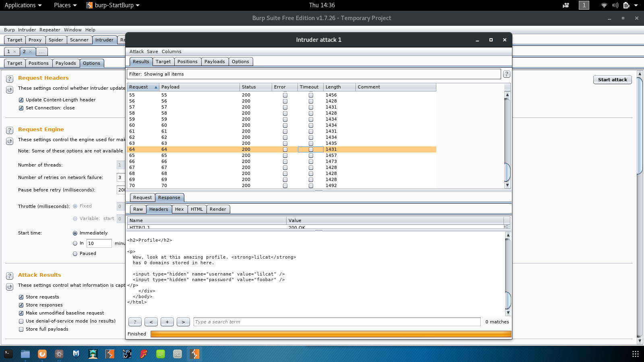Click the response viewer scrollbar thumb
Viewport: 644px width, 362px height.
coord(508,300)
